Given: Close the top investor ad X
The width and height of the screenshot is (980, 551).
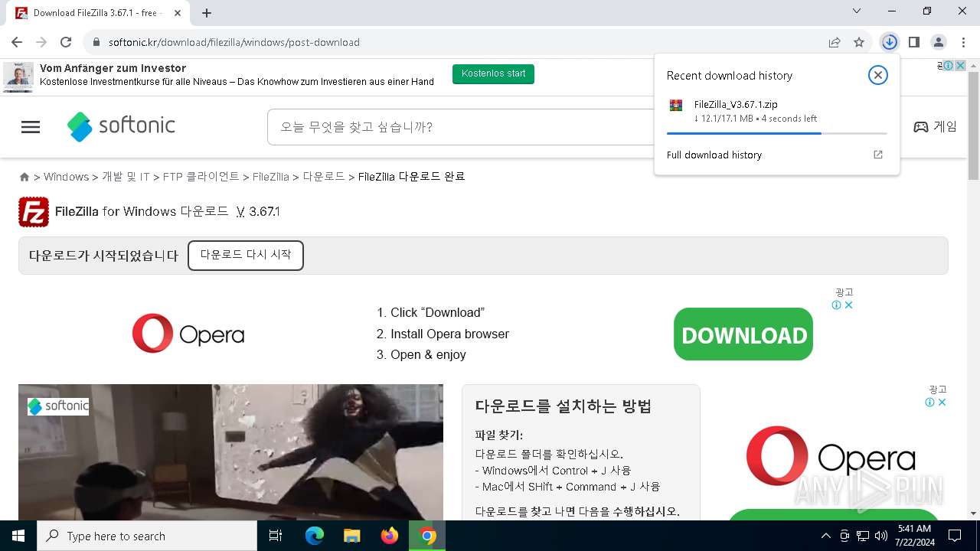Looking at the screenshot, I should (960, 66).
